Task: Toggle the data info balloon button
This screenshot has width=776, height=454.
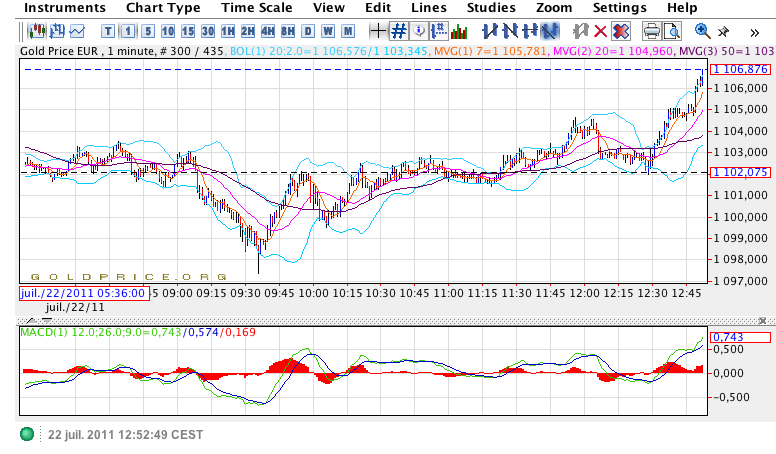Action: click(419, 30)
